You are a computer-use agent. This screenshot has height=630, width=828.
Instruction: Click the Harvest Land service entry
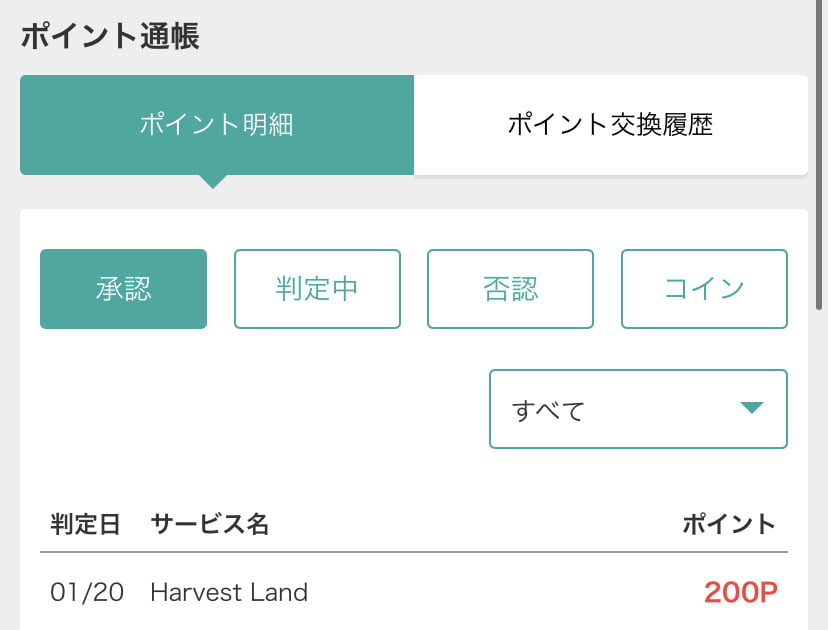(229, 593)
